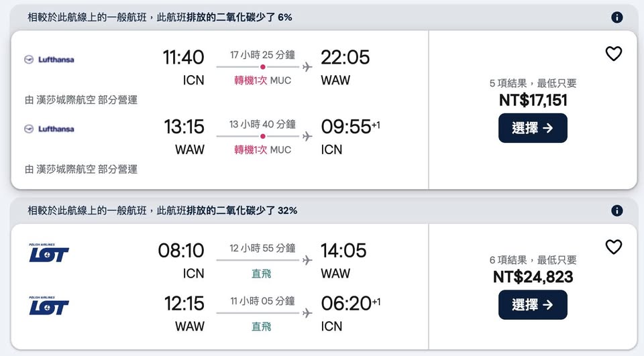Click the 直飛 label on 08:10 LOT flight
Image resolution: width=644 pixels, height=356 pixels.
coord(262,274)
